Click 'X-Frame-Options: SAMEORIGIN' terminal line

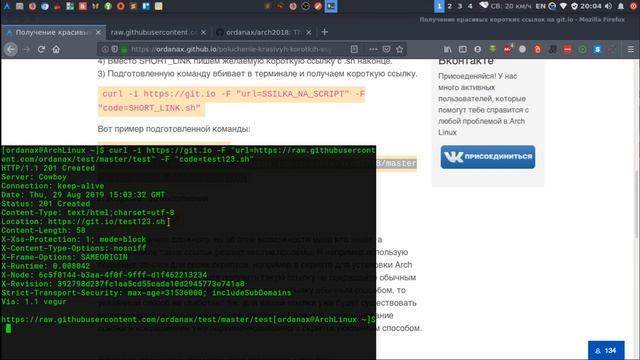coord(64,257)
